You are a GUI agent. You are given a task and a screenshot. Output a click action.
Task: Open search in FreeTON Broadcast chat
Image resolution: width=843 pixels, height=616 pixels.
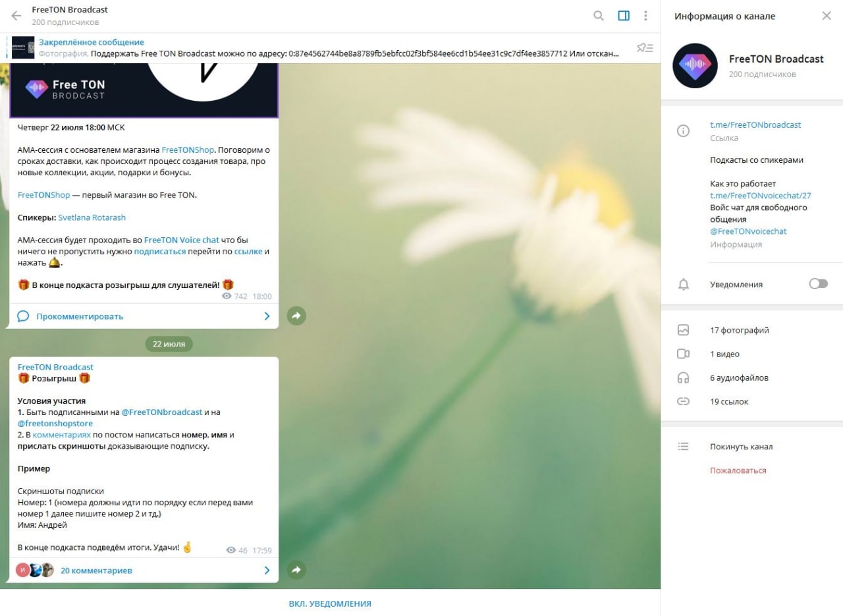tap(598, 16)
